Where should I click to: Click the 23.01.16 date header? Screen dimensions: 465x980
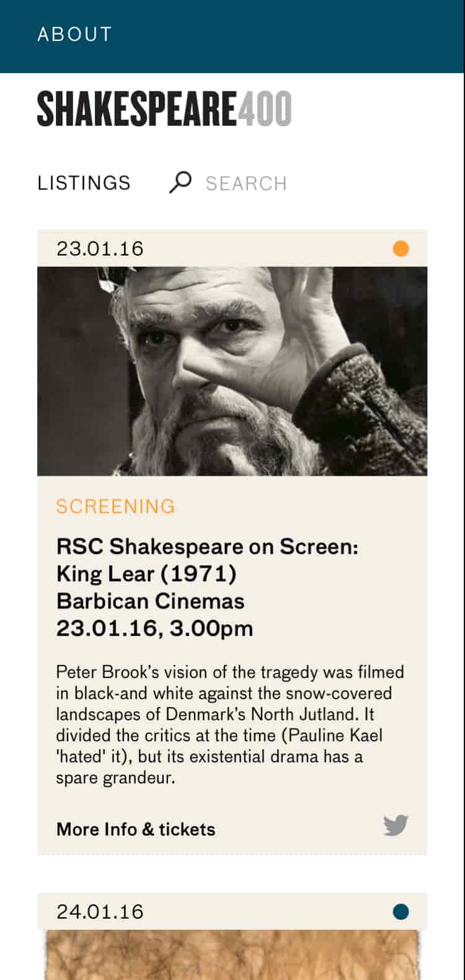[x=100, y=249]
